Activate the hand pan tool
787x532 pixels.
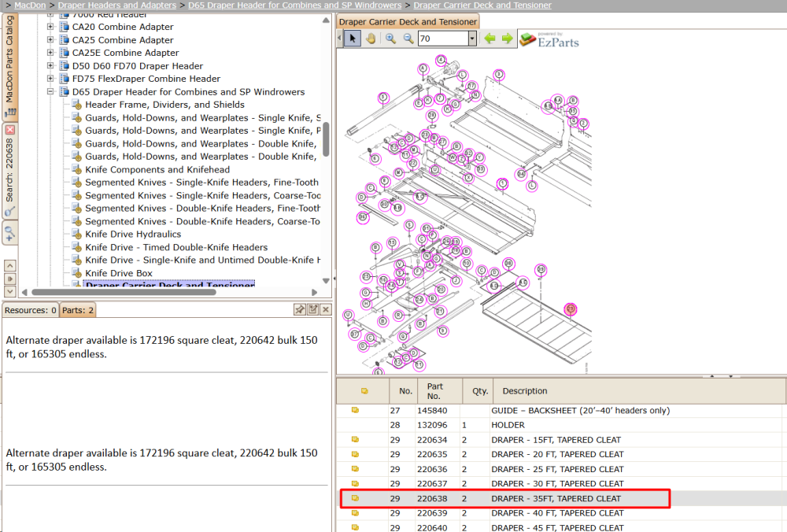(x=371, y=39)
